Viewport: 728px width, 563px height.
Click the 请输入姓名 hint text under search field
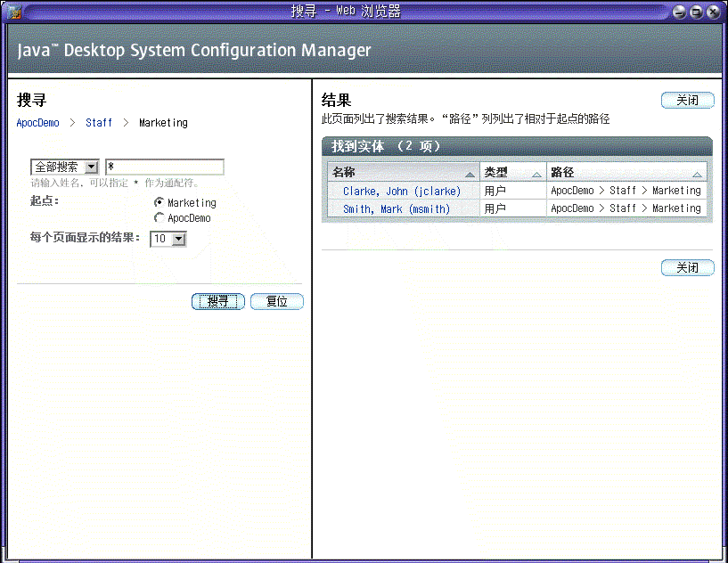[115, 183]
